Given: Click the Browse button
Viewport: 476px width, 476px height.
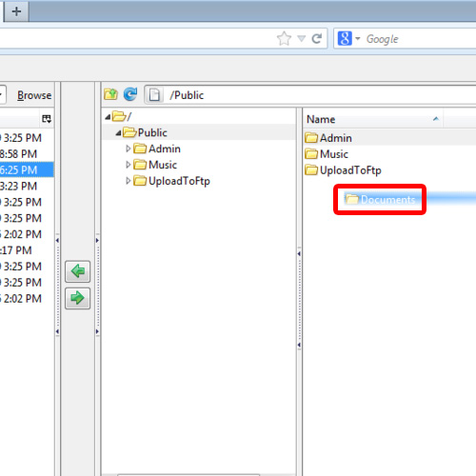Looking at the screenshot, I should [x=34, y=95].
